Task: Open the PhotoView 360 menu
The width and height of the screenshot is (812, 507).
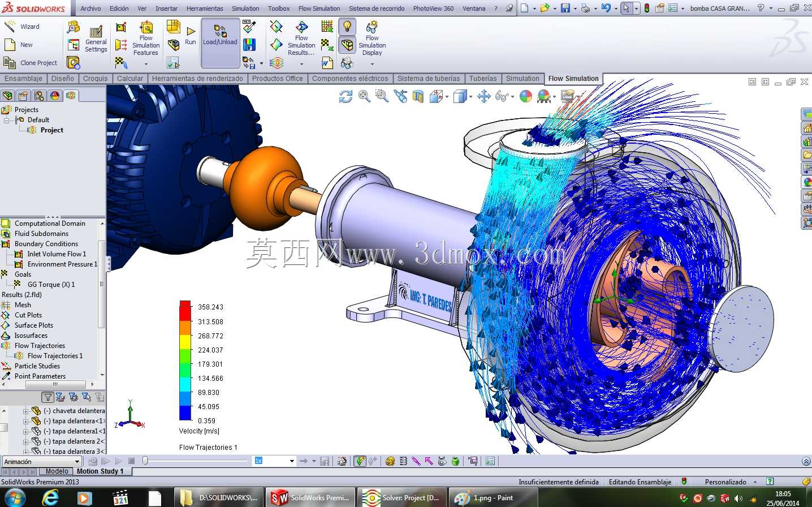Action: point(433,8)
